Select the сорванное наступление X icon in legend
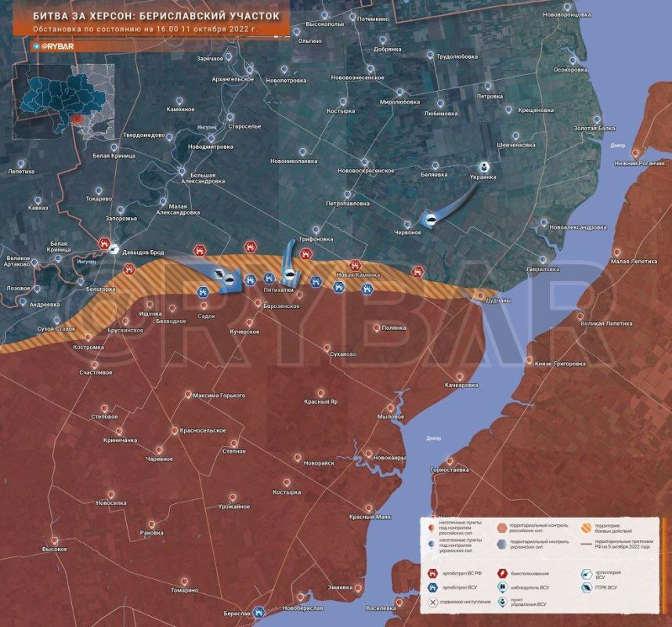The width and height of the screenshot is (672, 627). pos(432,603)
